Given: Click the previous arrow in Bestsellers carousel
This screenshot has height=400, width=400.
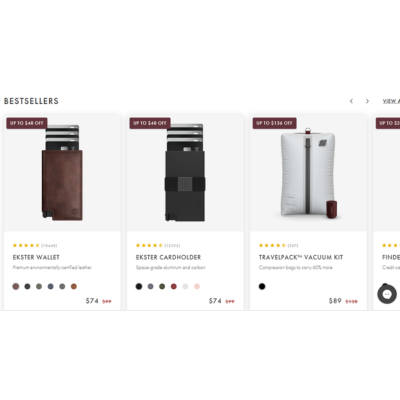Looking at the screenshot, I should (x=351, y=101).
